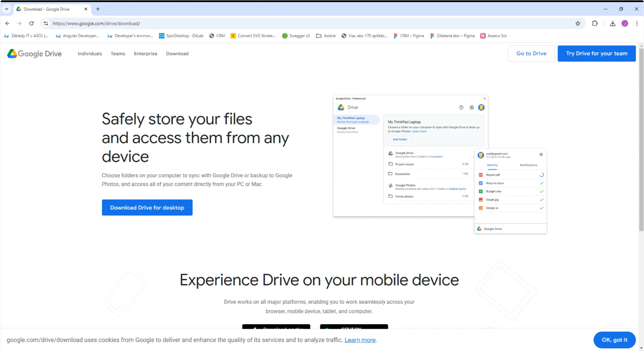This screenshot has height=351, width=644.
Task: Open Viac ako 170 aplikác bookmark
Action: (364, 36)
